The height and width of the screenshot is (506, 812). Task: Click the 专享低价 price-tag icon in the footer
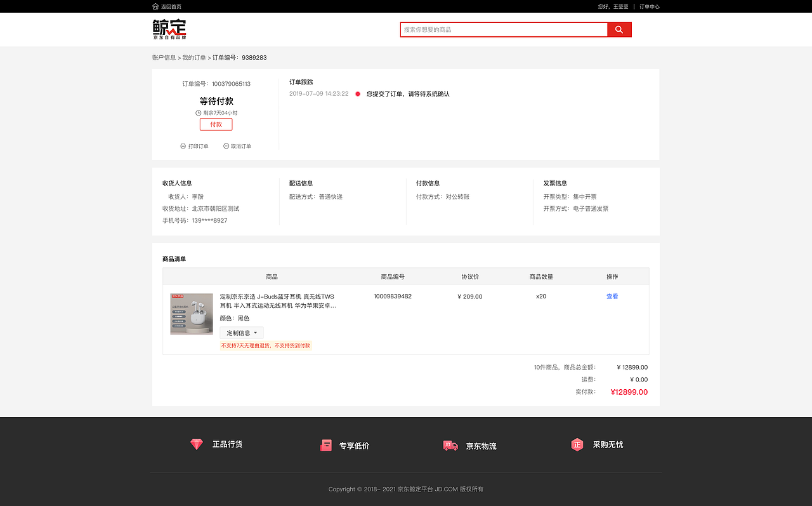pyautogui.click(x=326, y=444)
